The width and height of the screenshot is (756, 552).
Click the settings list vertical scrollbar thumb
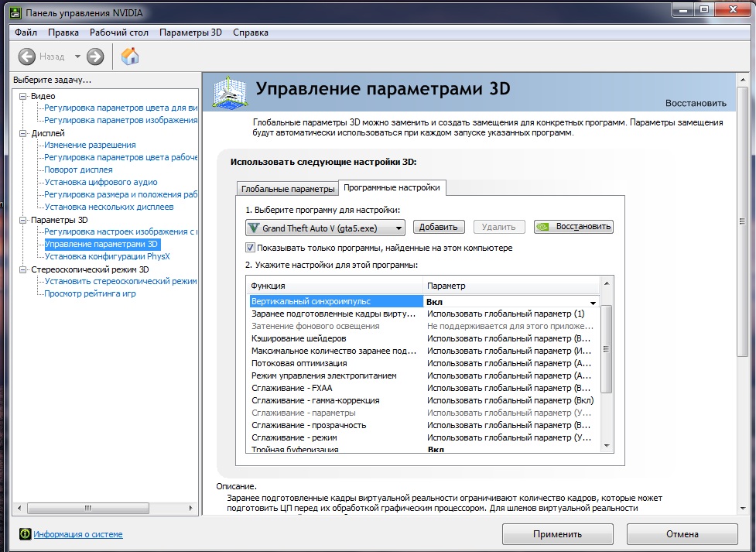(607, 349)
